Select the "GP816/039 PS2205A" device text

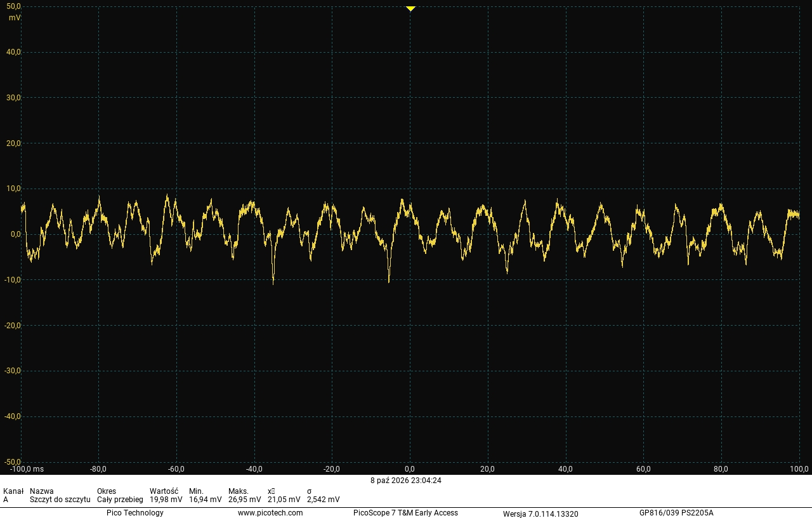676,513
